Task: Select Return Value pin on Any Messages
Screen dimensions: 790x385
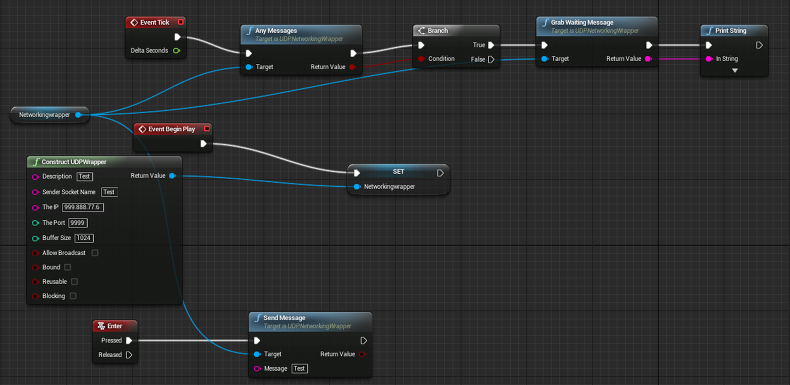Action: coord(352,67)
